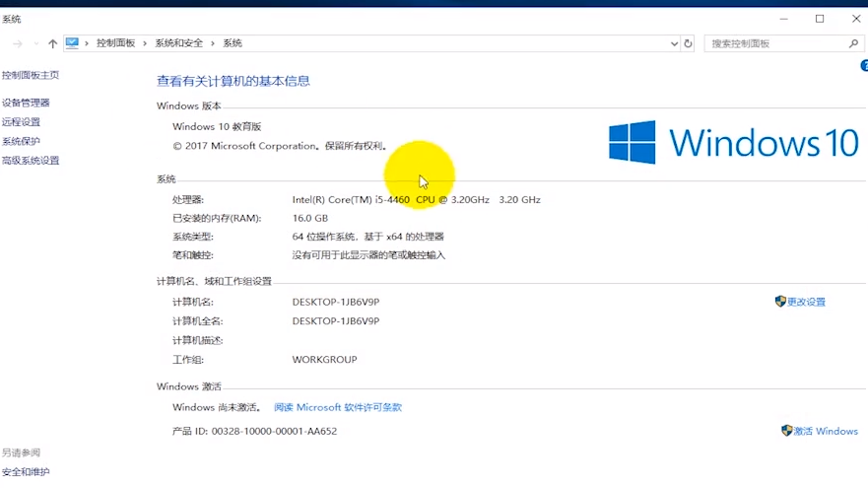
Task: Click the shield icon beside 更改设置
Action: (x=780, y=302)
